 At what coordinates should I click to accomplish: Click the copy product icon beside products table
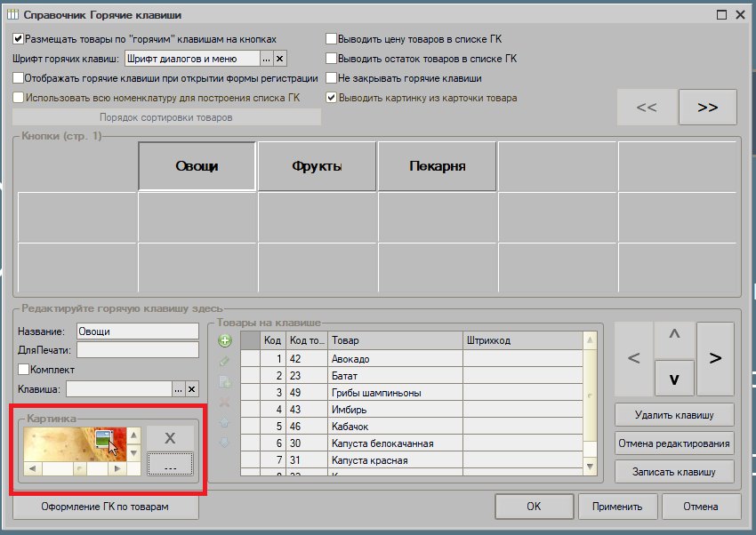[x=225, y=382]
